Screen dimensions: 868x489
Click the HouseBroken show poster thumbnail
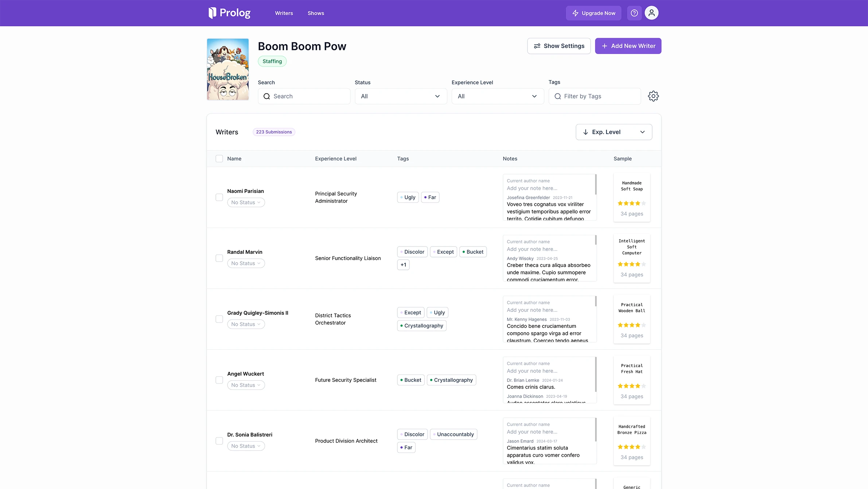[228, 69]
